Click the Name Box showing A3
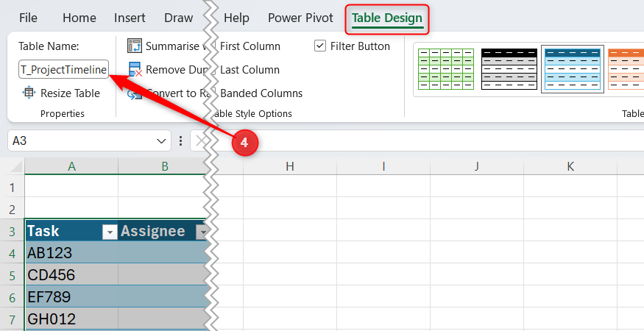Viewport: 644px width, 331px height. point(82,141)
